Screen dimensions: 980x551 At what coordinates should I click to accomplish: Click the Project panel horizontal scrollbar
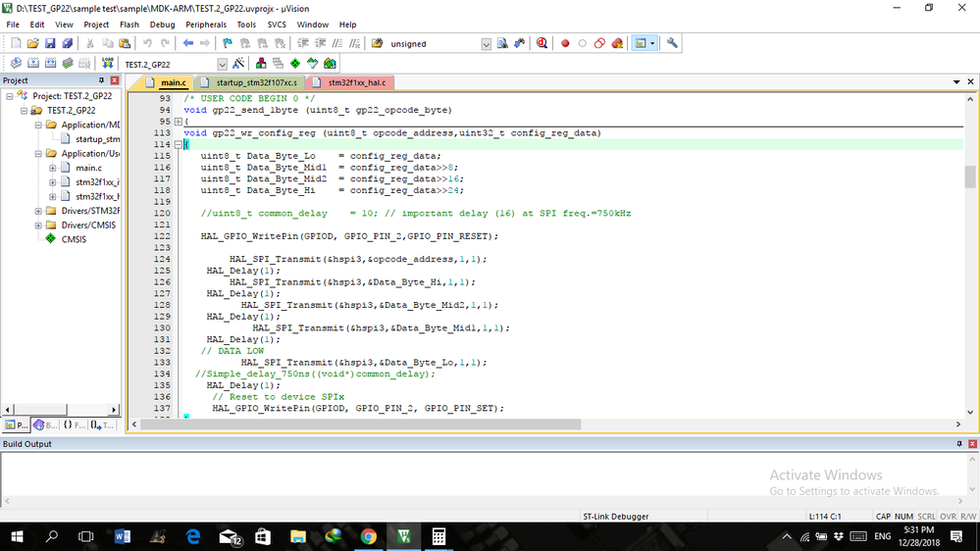(61, 410)
